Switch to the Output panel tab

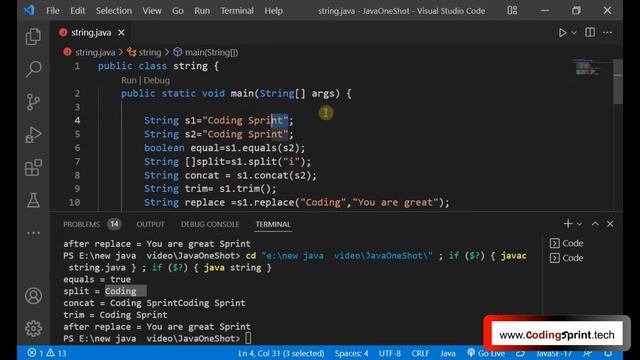tap(150, 224)
